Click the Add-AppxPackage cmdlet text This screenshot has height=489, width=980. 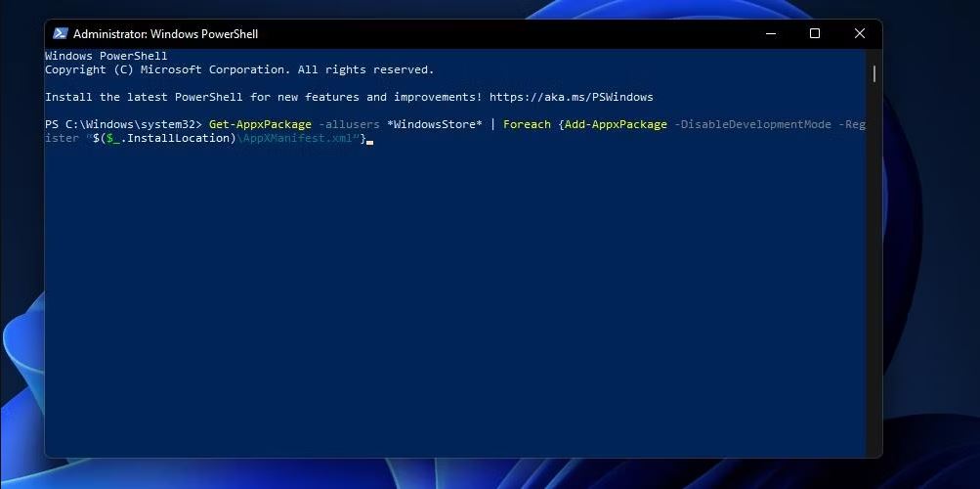[x=616, y=124]
